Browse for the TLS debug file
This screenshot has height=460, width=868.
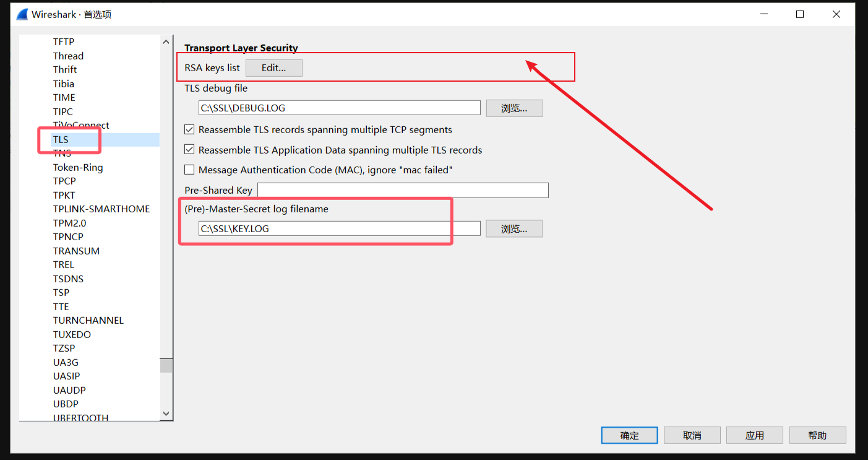click(514, 108)
